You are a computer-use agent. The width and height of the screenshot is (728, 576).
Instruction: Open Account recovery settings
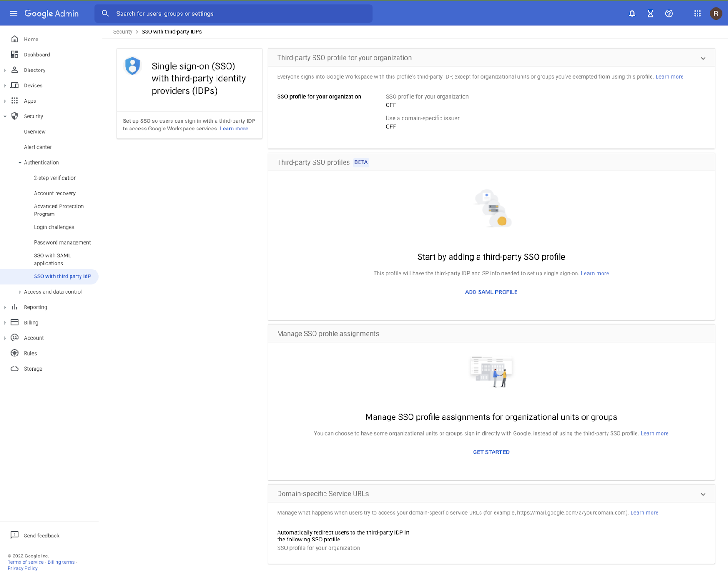(55, 194)
